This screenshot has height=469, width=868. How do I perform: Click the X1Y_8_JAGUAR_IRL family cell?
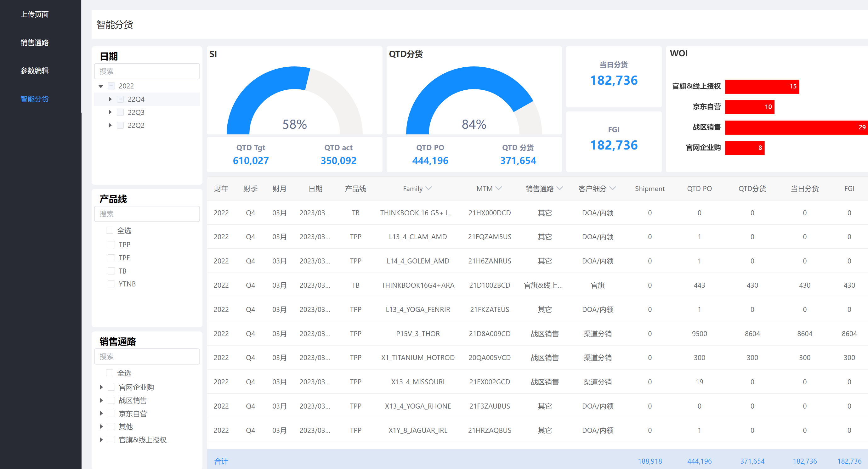[418, 430]
